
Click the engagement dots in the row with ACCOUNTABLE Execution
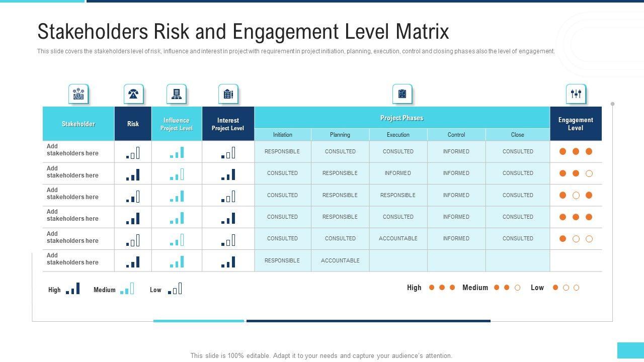(x=576, y=239)
